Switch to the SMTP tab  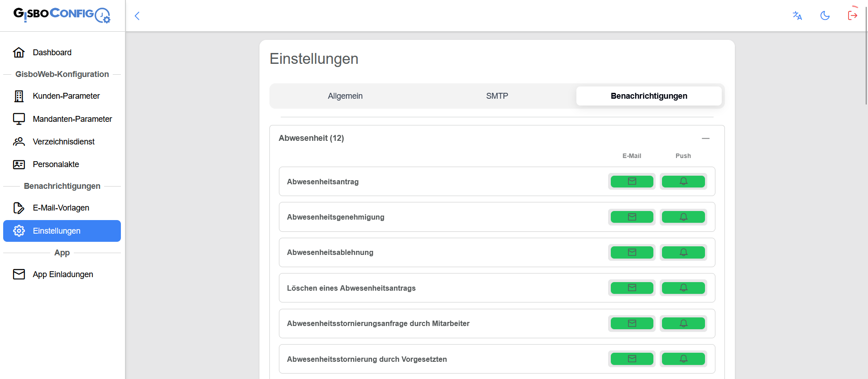(x=497, y=96)
